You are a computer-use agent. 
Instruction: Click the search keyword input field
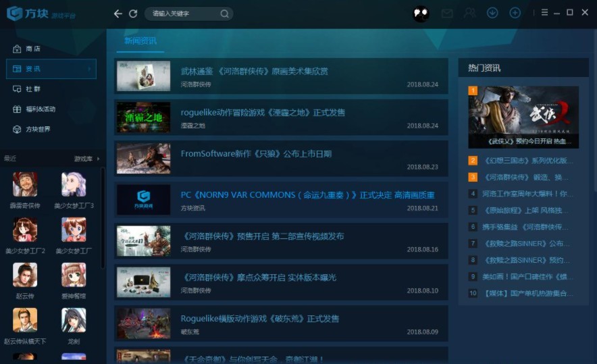click(182, 14)
